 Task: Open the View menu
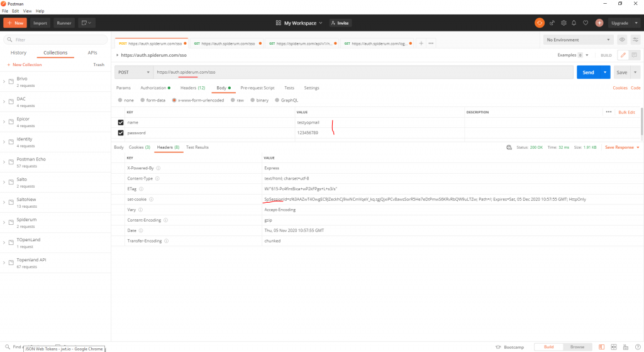click(27, 11)
